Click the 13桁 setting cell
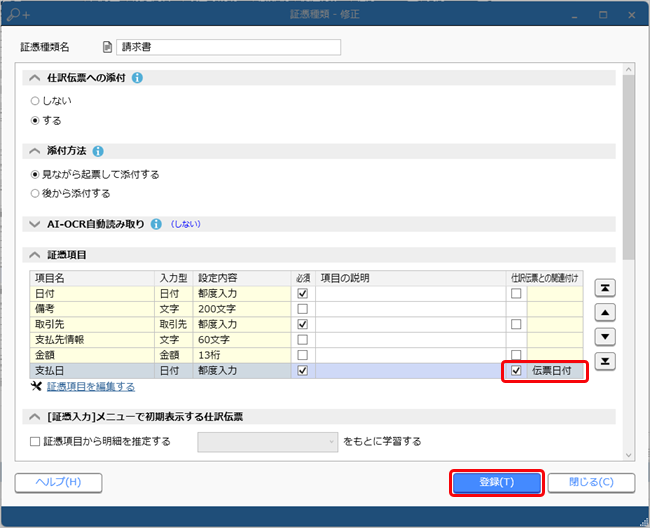Image resolution: width=650 pixels, height=528 pixels. [242, 355]
